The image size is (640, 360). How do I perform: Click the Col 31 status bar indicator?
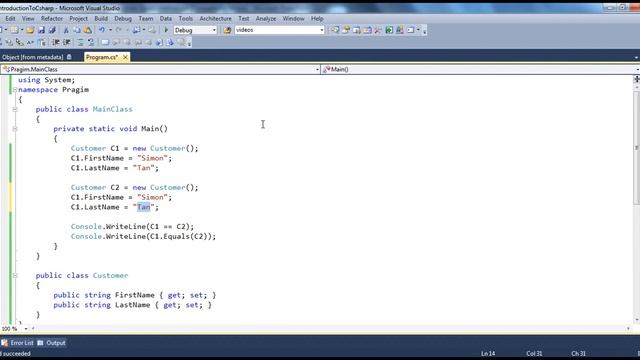(x=534, y=353)
